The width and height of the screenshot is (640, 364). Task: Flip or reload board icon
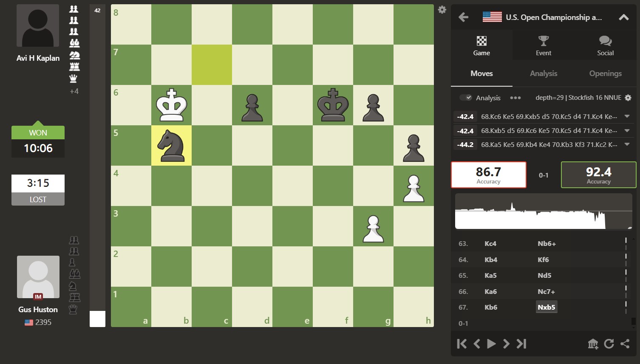609,344
